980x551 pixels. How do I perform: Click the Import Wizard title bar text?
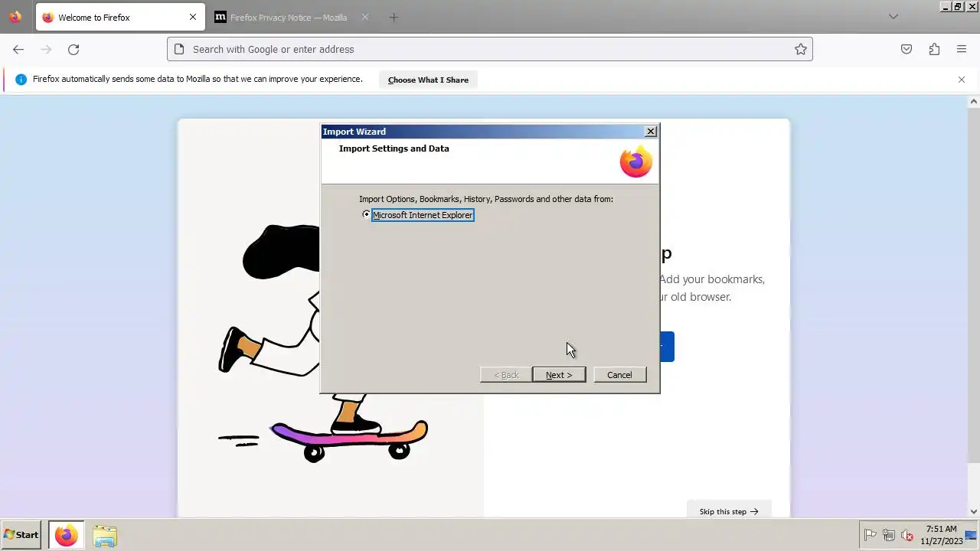[x=354, y=132]
